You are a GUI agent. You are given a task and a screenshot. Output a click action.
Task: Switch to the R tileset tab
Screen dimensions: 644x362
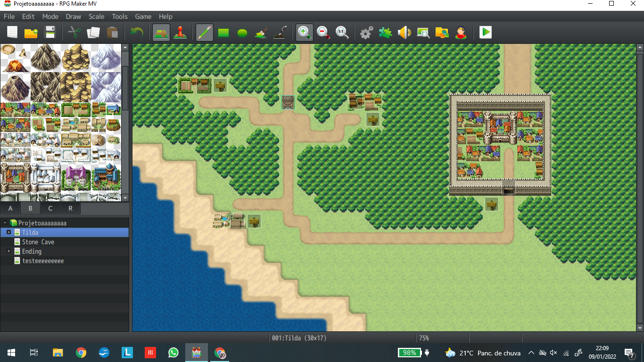(71, 208)
